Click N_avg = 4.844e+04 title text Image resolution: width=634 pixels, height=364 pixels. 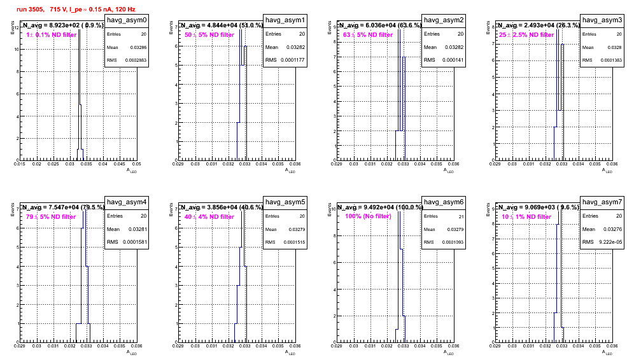[x=222, y=25]
